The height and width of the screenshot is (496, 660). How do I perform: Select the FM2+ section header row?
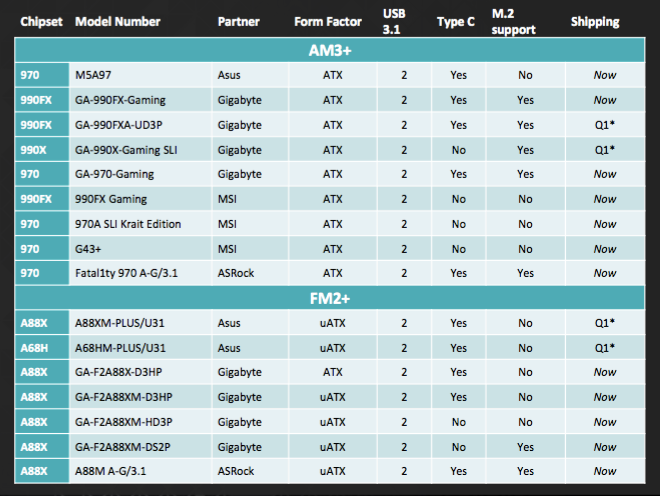pos(330,297)
